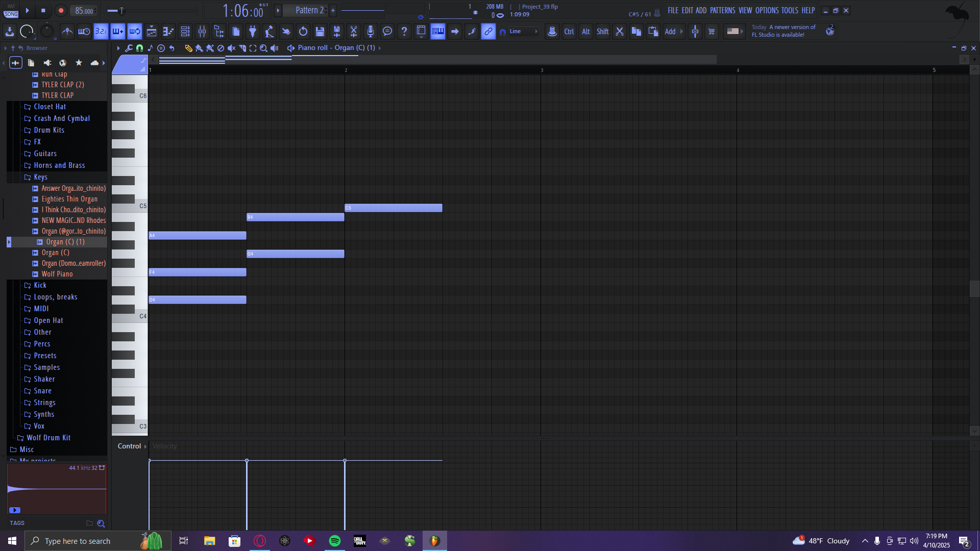The height and width of the screenshot is (551, 980).
Task: Open the Line snap dropdown
Action: pyautogui.click(x=524, y=32)
